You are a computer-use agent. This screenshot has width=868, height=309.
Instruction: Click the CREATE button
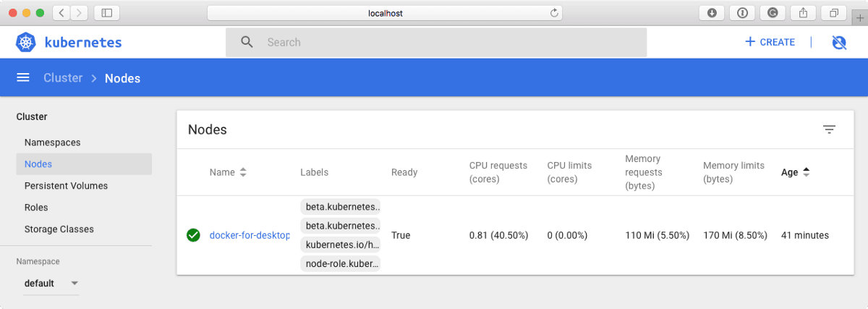pyautogui.click(x=770, y=43)
